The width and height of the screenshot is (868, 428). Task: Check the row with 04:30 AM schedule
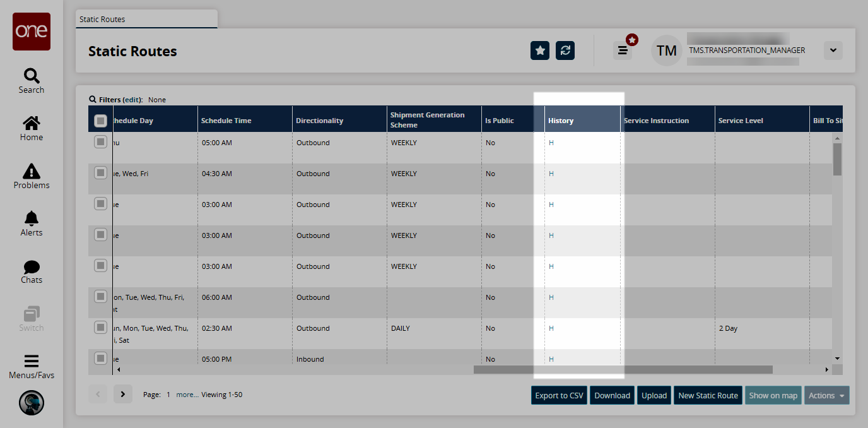[x=100, y=172]
